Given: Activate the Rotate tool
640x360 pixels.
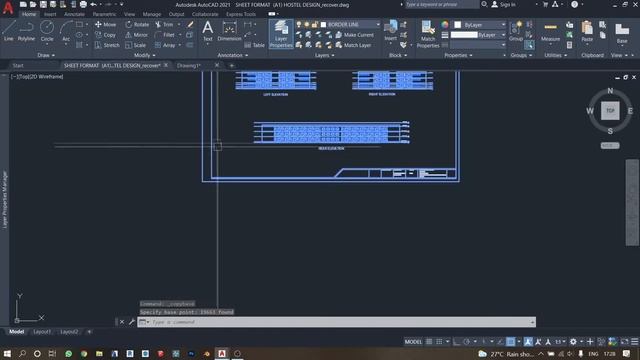Looking at the screenshot, I should [x=137, y=24].
